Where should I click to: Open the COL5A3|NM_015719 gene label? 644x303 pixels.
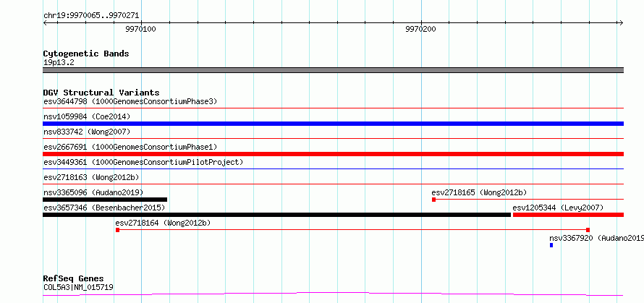point(78,287)
